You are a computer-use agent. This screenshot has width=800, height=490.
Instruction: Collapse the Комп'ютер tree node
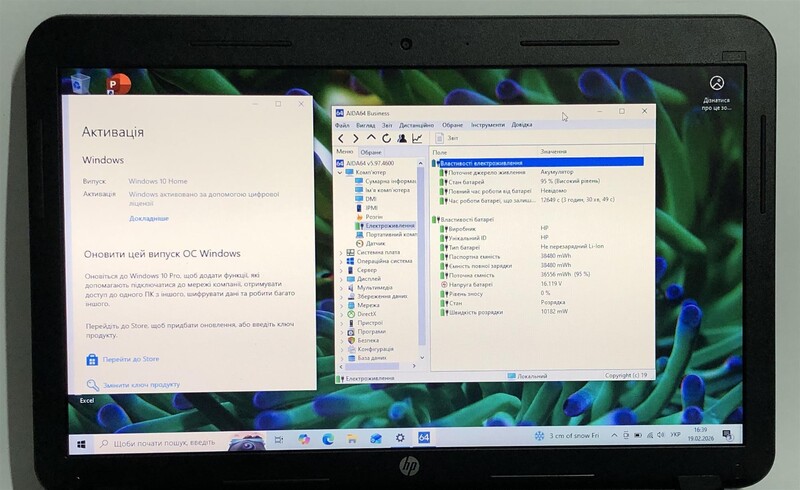coord(340,173)
